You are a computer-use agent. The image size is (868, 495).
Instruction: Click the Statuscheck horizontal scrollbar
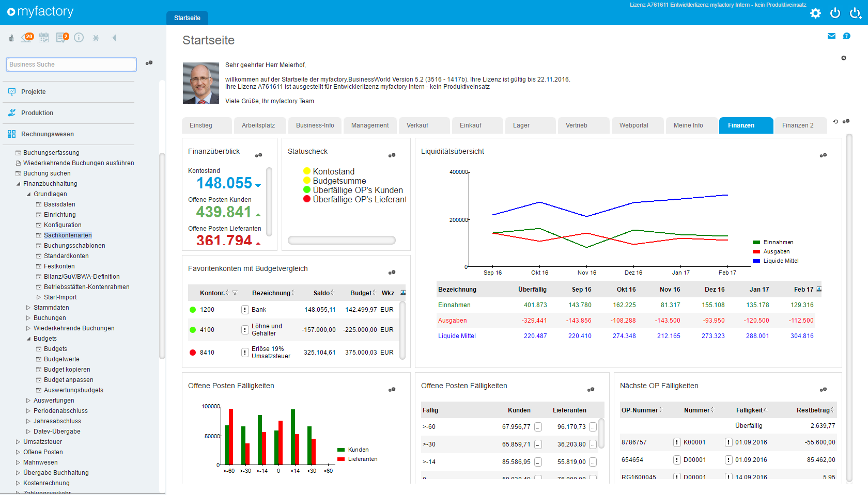(x=342, y=240)
